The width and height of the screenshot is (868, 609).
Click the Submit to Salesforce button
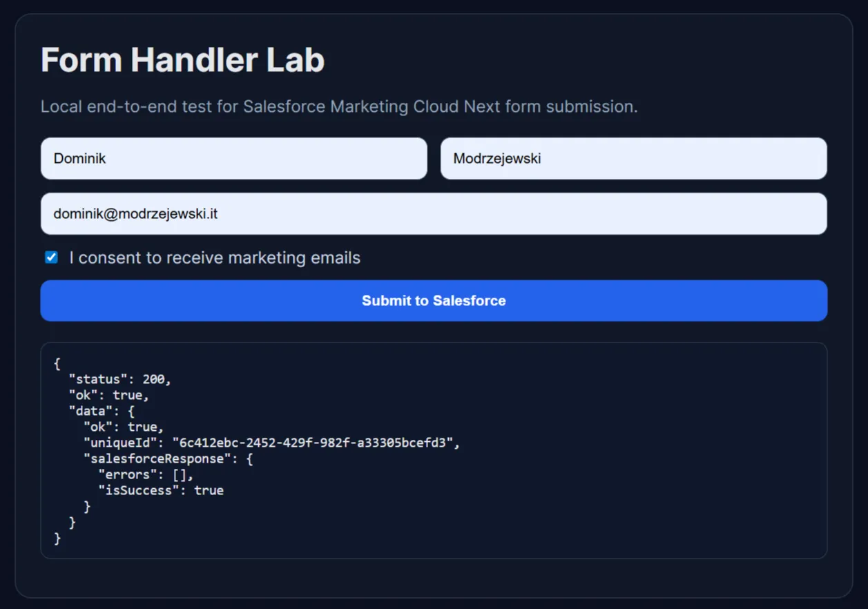coord(434,300)
